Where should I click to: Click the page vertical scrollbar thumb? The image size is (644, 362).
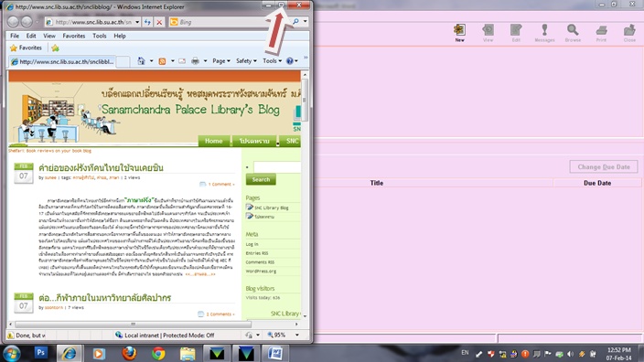click(305, 100)
